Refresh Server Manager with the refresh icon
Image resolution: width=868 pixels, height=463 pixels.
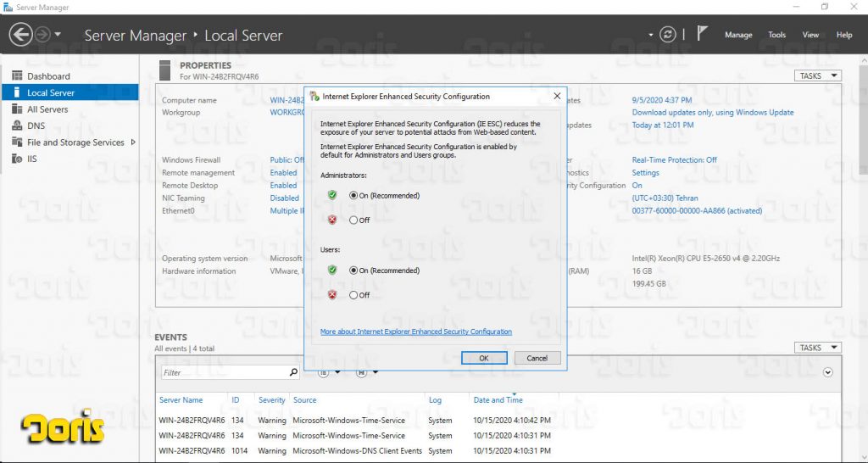click(x=668, y=34)
